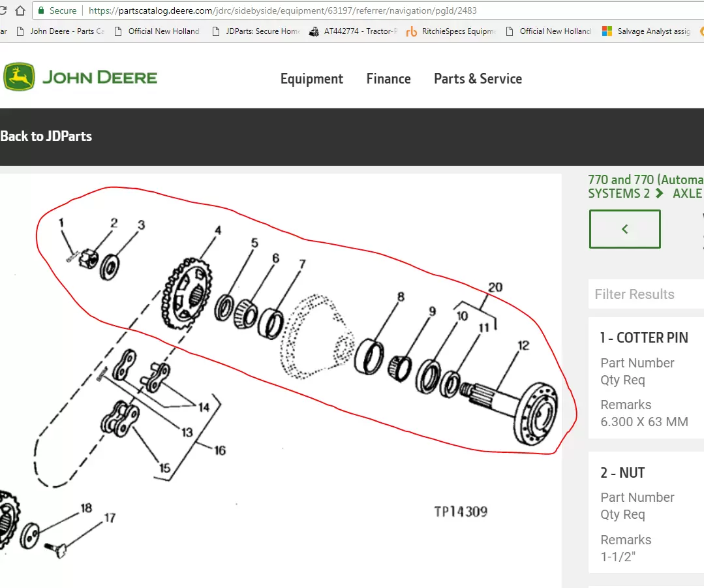
Task: Select the 1 - COTTER PIN part heading
Action: pos(644,338)
